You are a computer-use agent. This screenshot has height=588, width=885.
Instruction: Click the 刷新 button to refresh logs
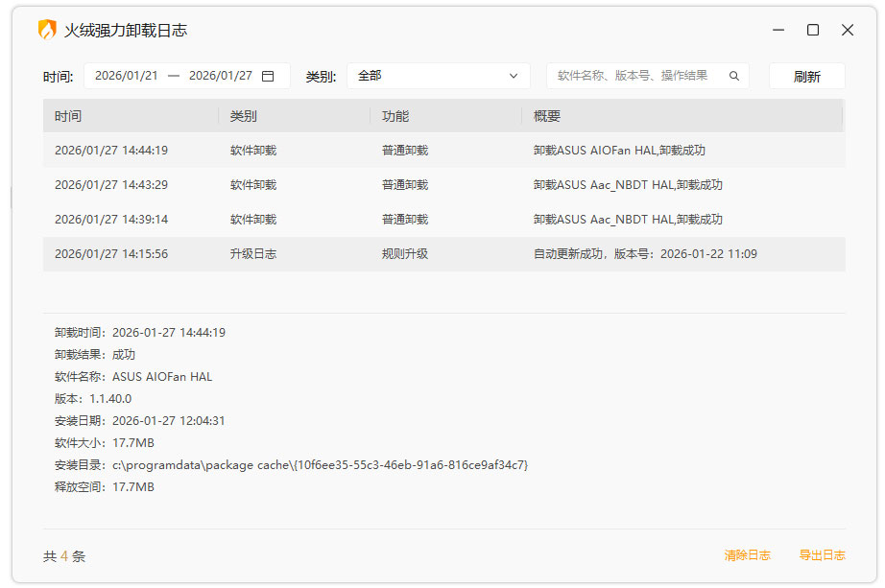807,74
